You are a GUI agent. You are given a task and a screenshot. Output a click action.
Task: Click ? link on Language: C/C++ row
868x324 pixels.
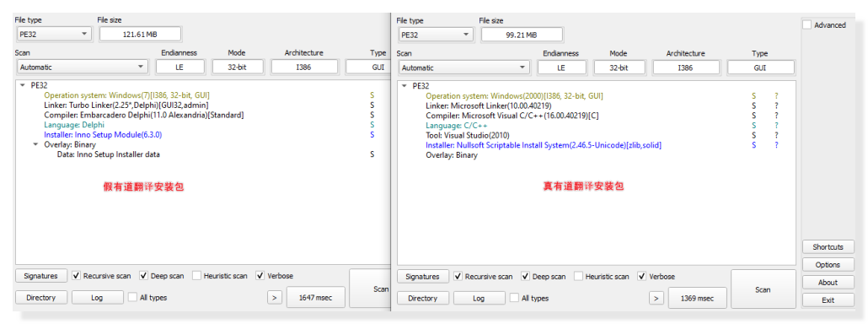777,126
